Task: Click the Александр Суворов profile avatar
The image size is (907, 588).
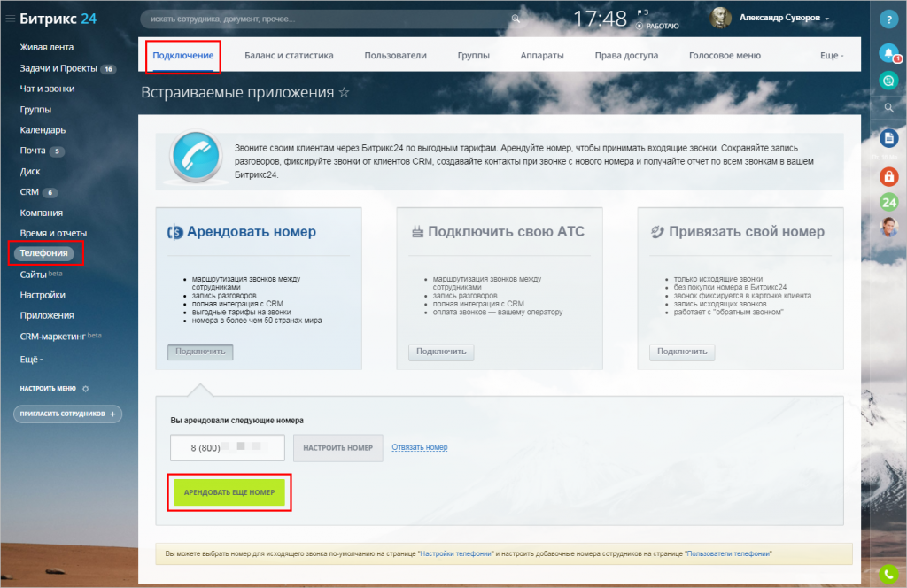Action: click(x=720, y=18)
